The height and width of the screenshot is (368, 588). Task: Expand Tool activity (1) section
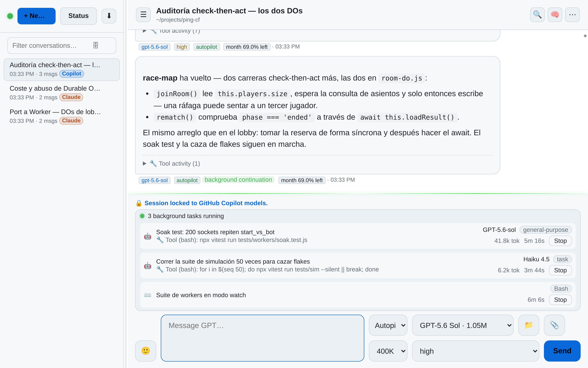[x=171, y=164]
